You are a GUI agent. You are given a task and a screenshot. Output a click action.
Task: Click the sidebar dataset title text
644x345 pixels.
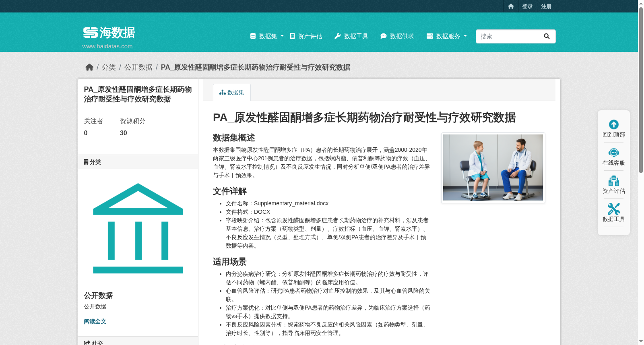click(138, 94)
